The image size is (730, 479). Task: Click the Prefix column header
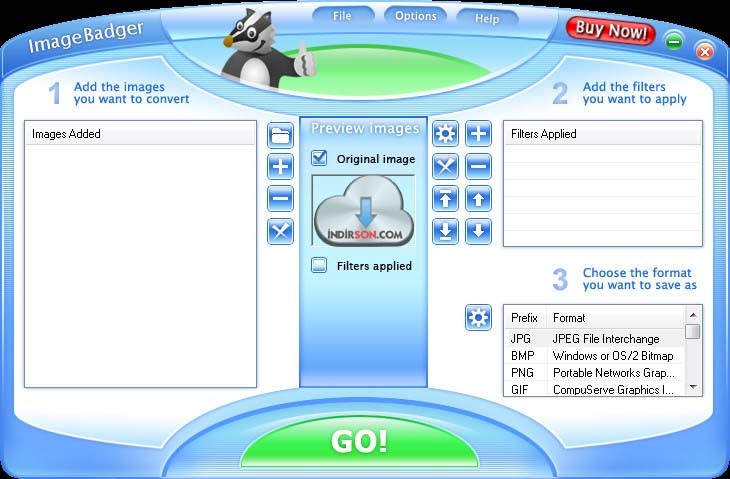[526, 318]
